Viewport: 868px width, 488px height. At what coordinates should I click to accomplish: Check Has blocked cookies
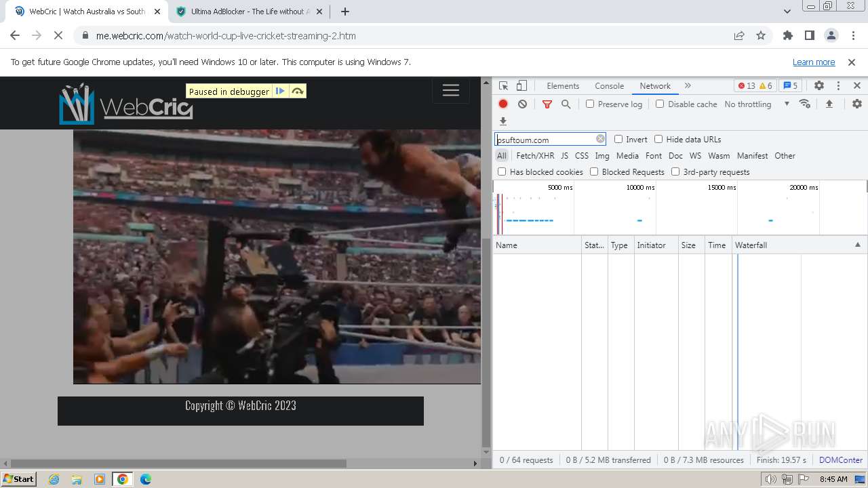coord(502,171)
